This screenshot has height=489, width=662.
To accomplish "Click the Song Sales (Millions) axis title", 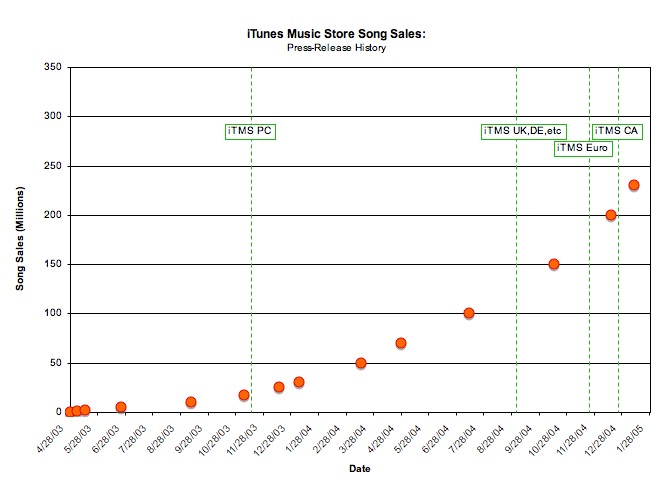I will click(20, 239).
